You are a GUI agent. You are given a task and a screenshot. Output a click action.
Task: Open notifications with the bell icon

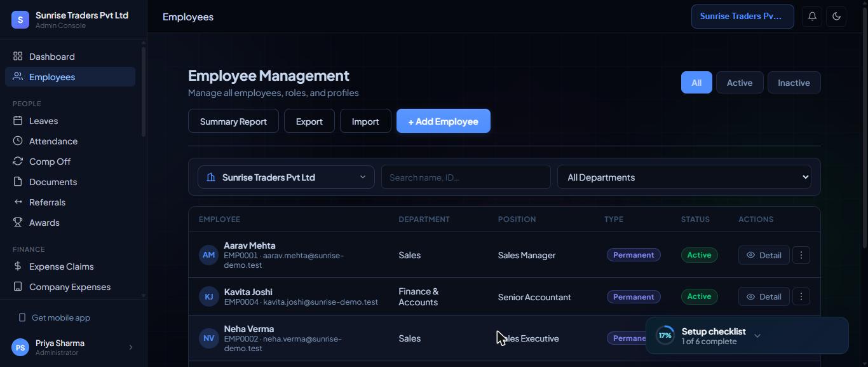click(x=812, y=17)
